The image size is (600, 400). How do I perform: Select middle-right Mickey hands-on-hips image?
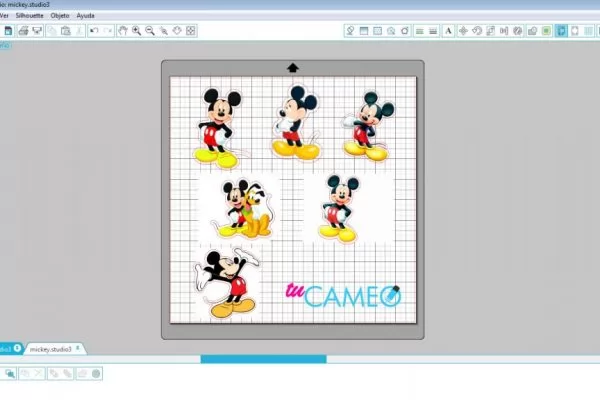pyautogui.click(x=339, y=208)
